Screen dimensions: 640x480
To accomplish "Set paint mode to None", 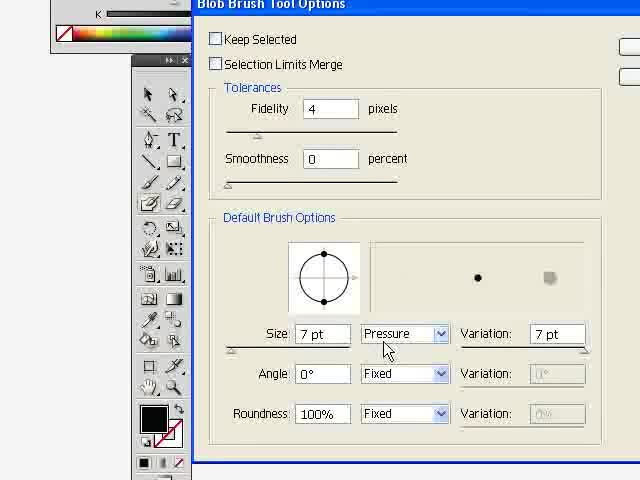I will (179, 463).
